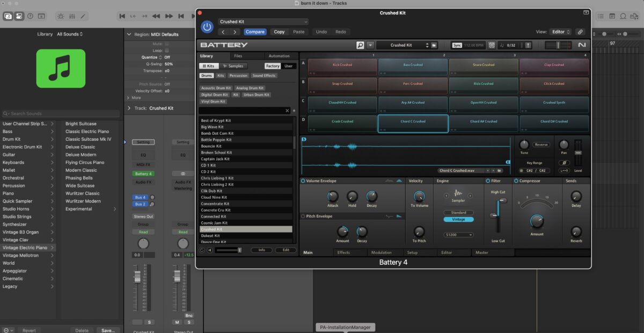Click the Native Instruments NI logo
Screen dimensions: 644x333
click(x=582, y=45)
